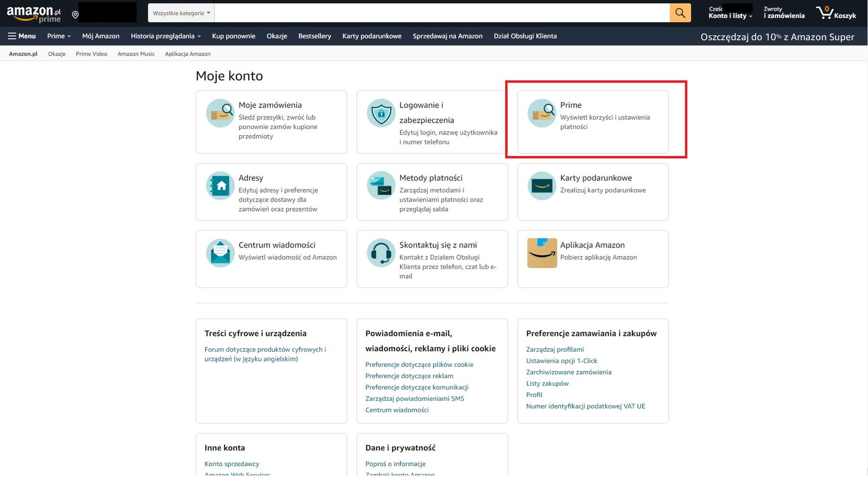Click the Logowanie i zabezpieczenia shield icon
Viewport: 868px width, 477px height.
point(381,113)
